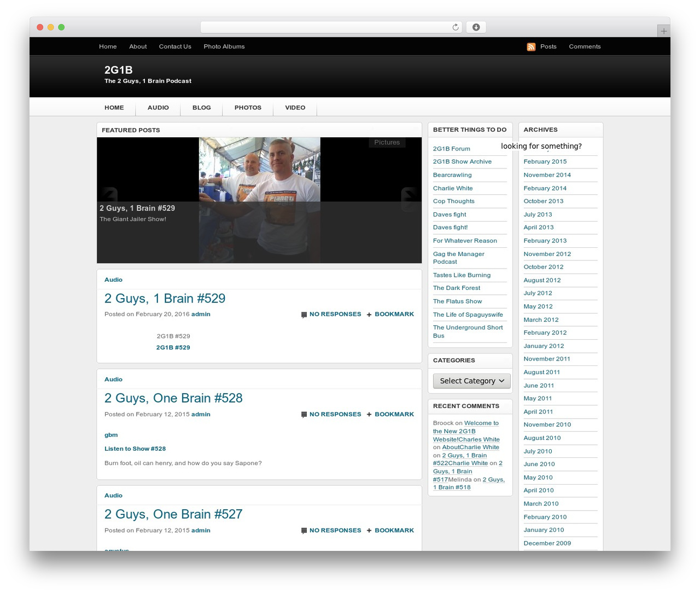Open Contact Us in top menu
700x593 pixels.
pyautogui.click(x=175, y=46)
